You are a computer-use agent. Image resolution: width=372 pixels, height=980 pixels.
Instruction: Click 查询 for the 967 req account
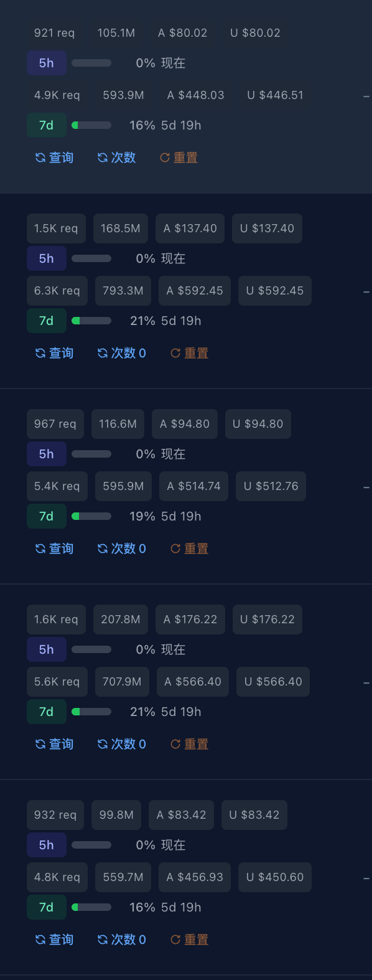[54, 549]
